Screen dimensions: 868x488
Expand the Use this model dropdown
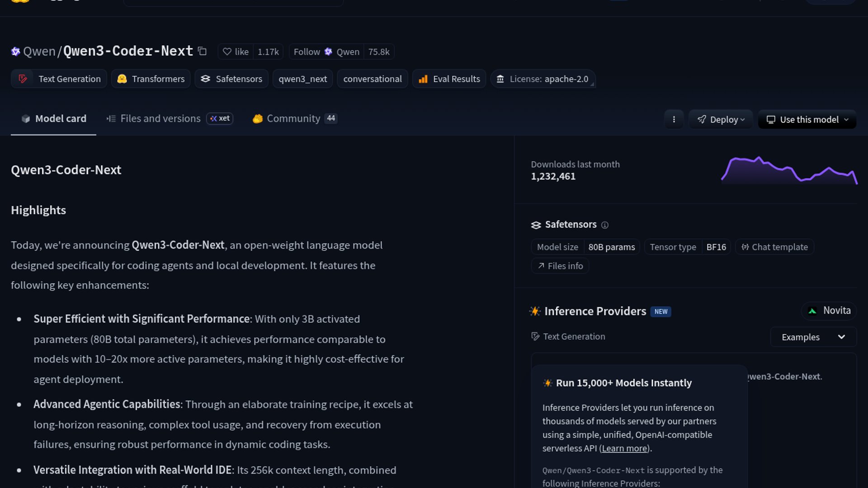tap(807, 120)
